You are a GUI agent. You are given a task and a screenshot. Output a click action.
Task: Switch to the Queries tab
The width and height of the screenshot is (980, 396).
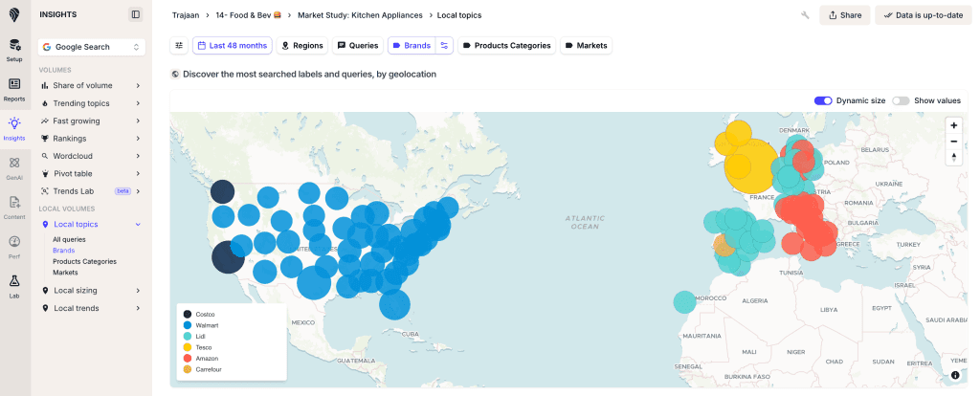(358, 46)
